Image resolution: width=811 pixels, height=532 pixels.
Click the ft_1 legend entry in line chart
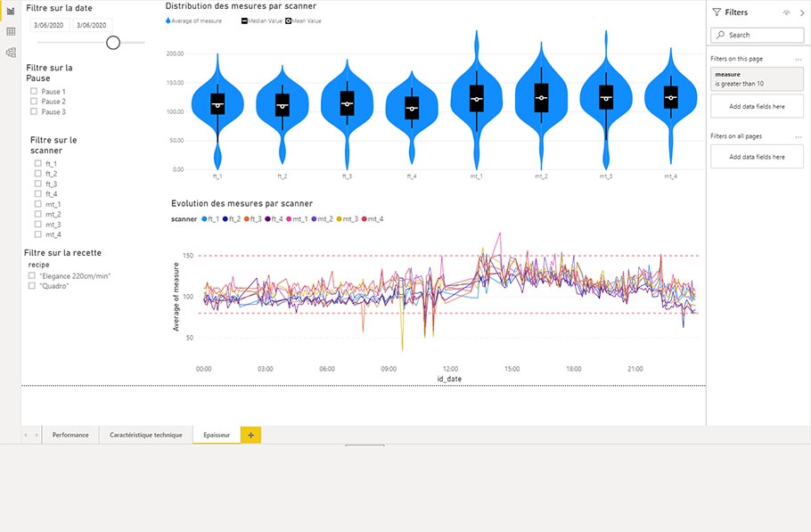(210, 219)
